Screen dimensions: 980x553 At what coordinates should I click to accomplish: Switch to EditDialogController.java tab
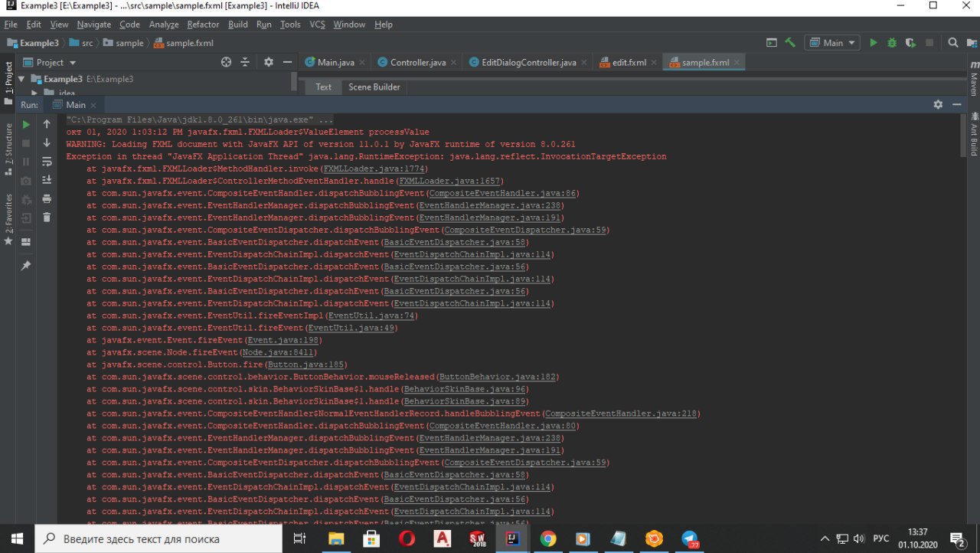pyautogui.click(x=528, y=62)
